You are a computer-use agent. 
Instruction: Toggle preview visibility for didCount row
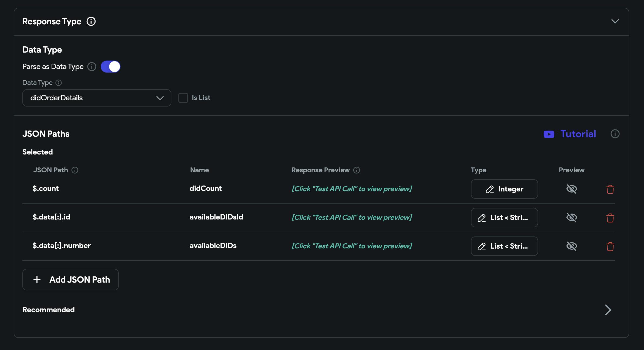click(x=571, y=189)
